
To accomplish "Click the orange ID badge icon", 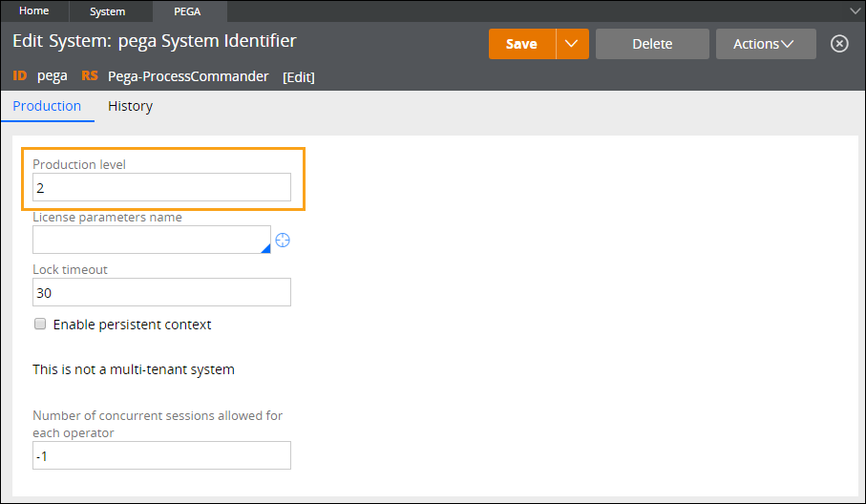I will tap(20, 75).
